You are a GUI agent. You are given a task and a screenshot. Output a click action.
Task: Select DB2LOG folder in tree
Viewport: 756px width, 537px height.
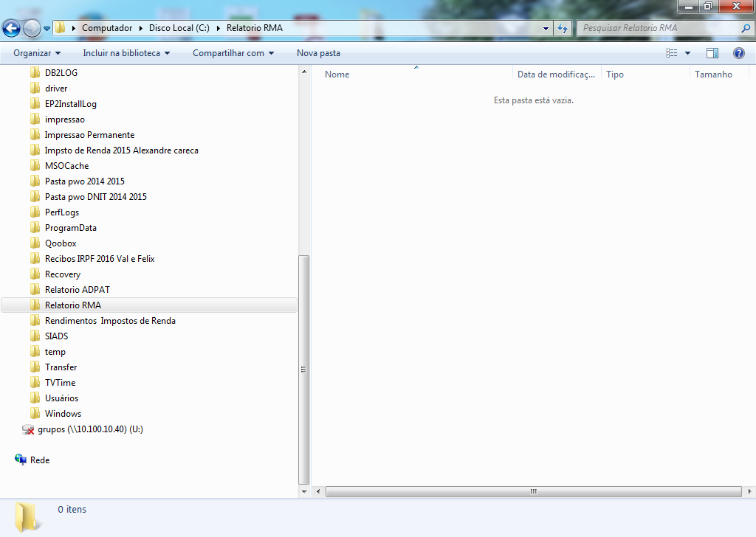click(x=61, y=73)
